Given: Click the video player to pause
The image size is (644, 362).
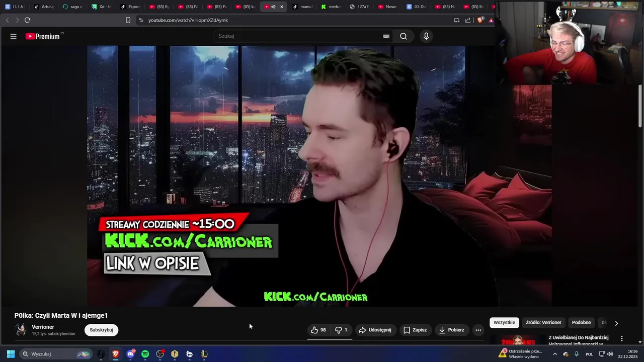Looking at the screenshot, I should (319, 176).
